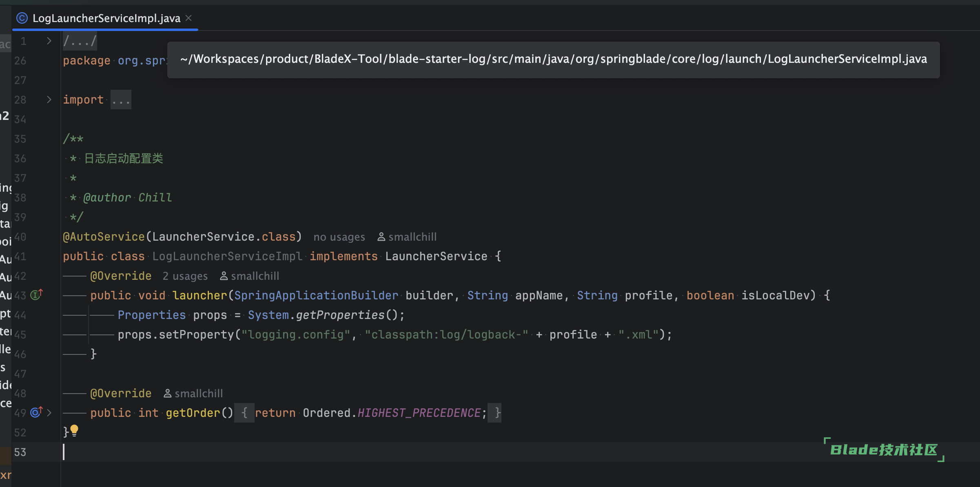Open the '2 usages' hint above launcher
Screen dimensions: 980x487
[x=185, y=276]
